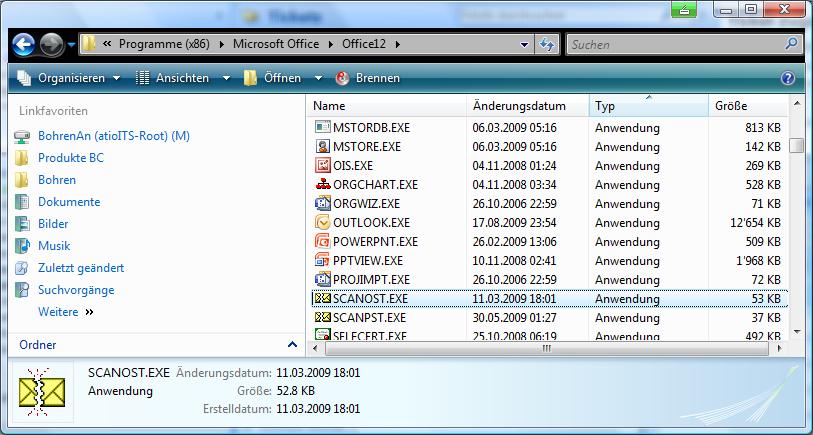Screen dimensions: 813x435
Task: Click the Suchvorgänge icon
Action: click(x=22, y=290)
